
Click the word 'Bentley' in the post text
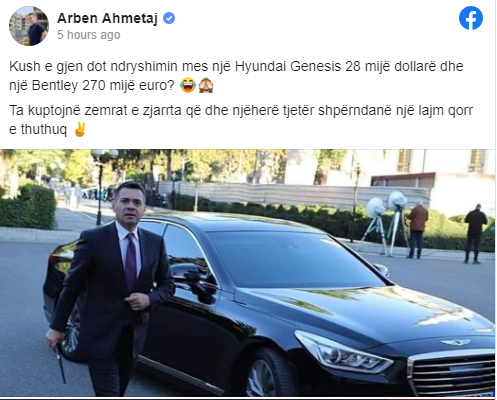click(x=55, y=86)
